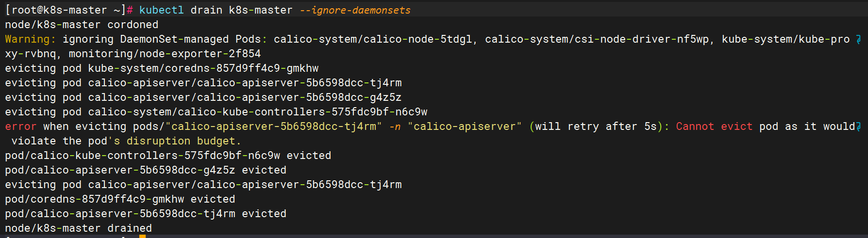Click the "drain k8s-master" command arguments
868x238 pixels.
[x=242, y=10]
